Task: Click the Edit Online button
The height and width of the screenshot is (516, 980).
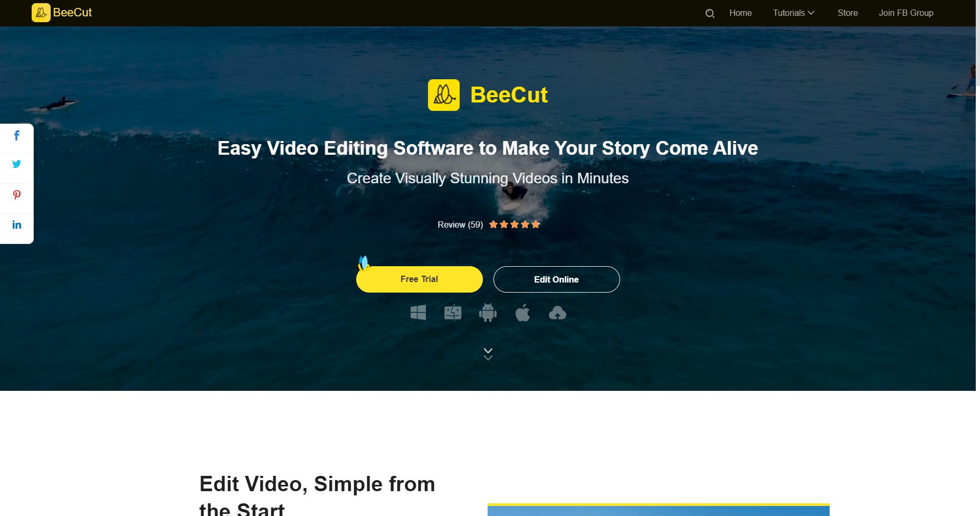Action: (x=557, y=279)
